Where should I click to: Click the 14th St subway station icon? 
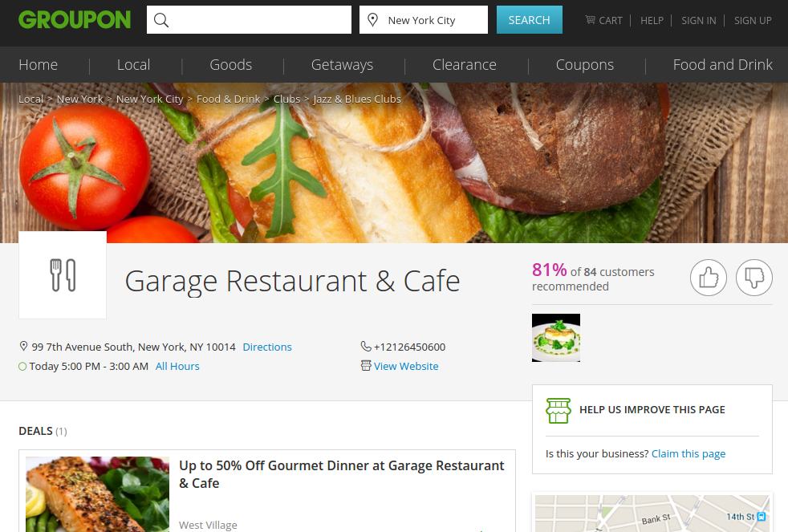[762, 517]
